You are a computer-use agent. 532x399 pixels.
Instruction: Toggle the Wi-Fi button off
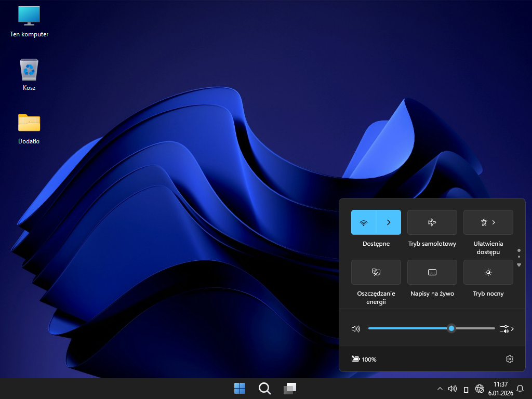pos(364,222)
